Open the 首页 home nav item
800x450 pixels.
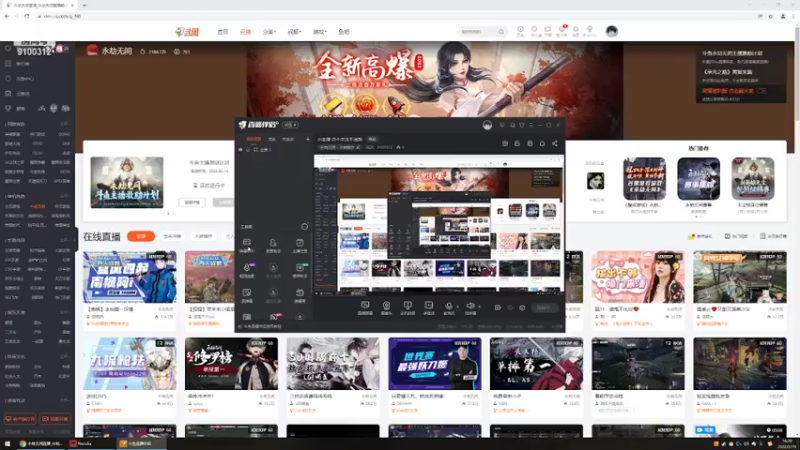tap(223, 32)
